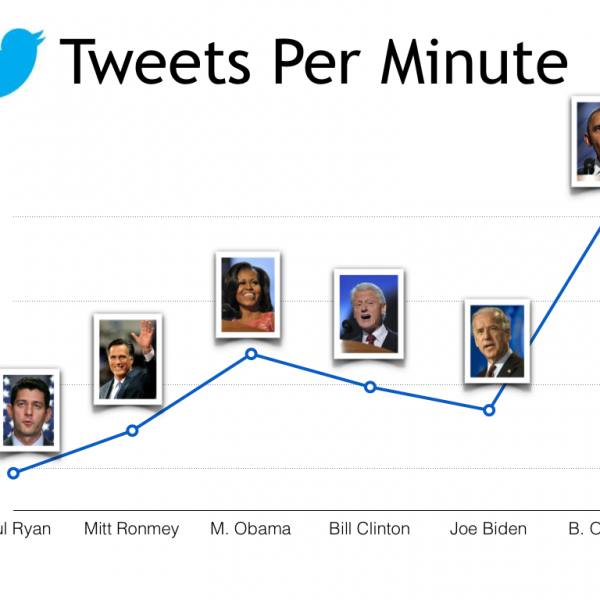Click the cut-off "B. O" axis label
The image size is (600, 600).
[584, 529]
